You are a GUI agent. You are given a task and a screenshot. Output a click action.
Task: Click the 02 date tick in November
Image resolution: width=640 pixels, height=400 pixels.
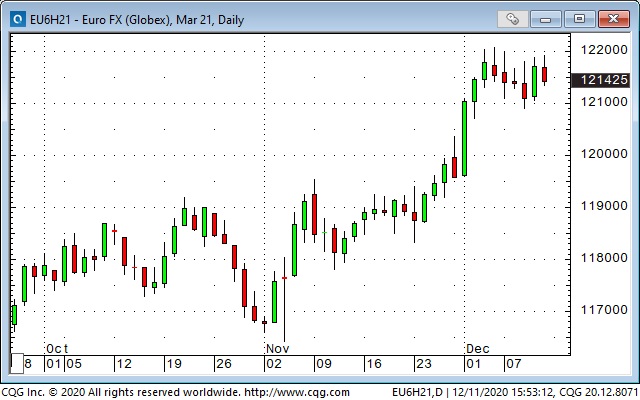[273, 364]
